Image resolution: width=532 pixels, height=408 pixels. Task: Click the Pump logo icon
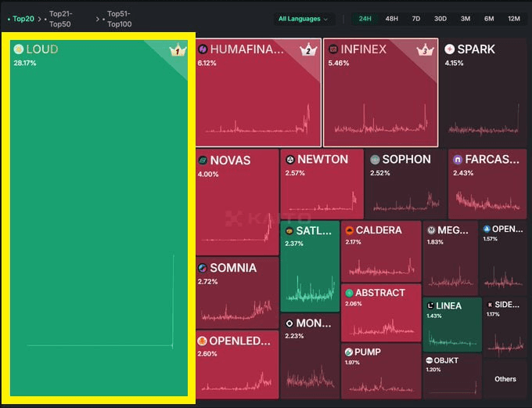point(349,352)
